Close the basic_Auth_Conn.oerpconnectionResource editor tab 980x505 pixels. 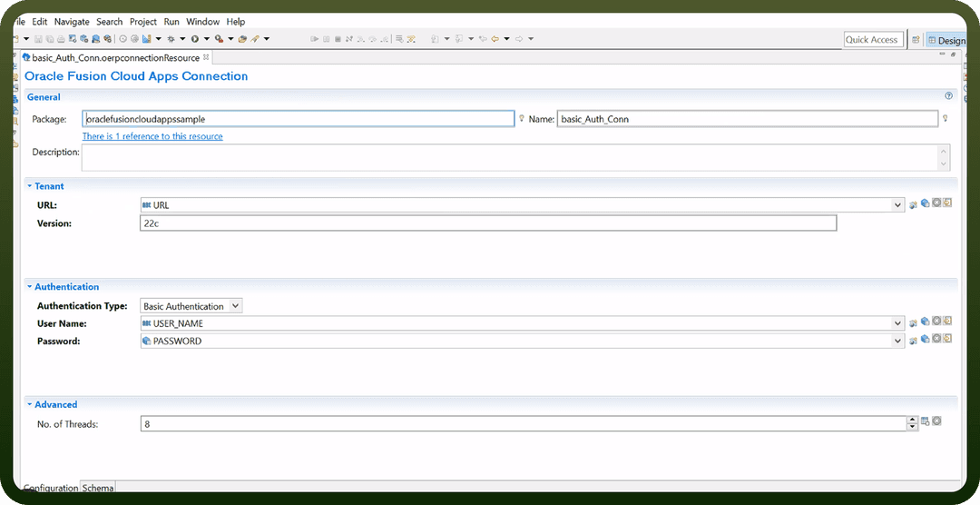coord(206,57)
